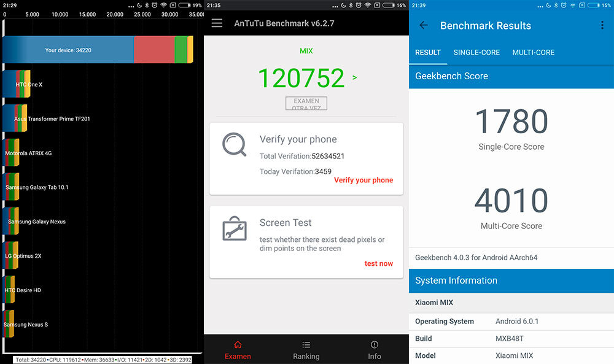The width and height of the screenshot is (614, 364).
Task: Open the Info bottom tab label
Action: coord(375,356)
